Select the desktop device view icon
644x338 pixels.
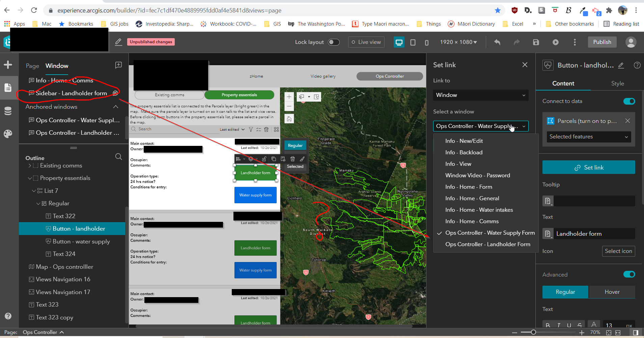tap(399, 42)
